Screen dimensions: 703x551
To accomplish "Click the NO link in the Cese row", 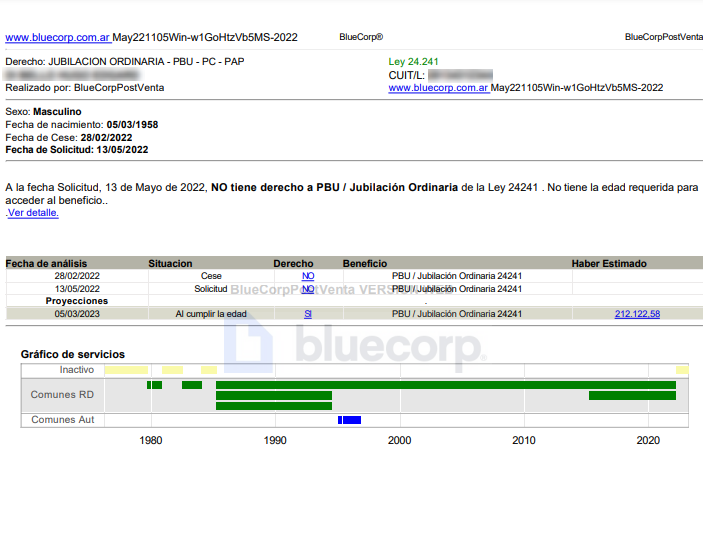I will tap(308, 276).
